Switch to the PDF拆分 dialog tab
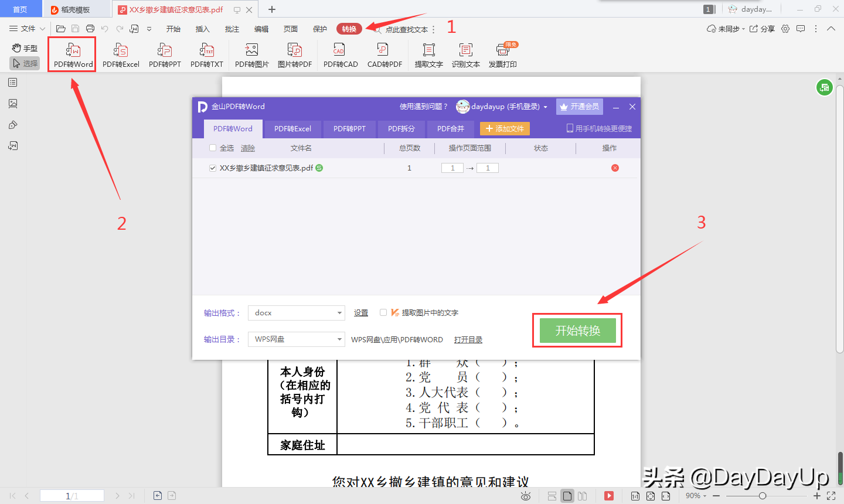The image size is (844, 504). click(401, 129)
